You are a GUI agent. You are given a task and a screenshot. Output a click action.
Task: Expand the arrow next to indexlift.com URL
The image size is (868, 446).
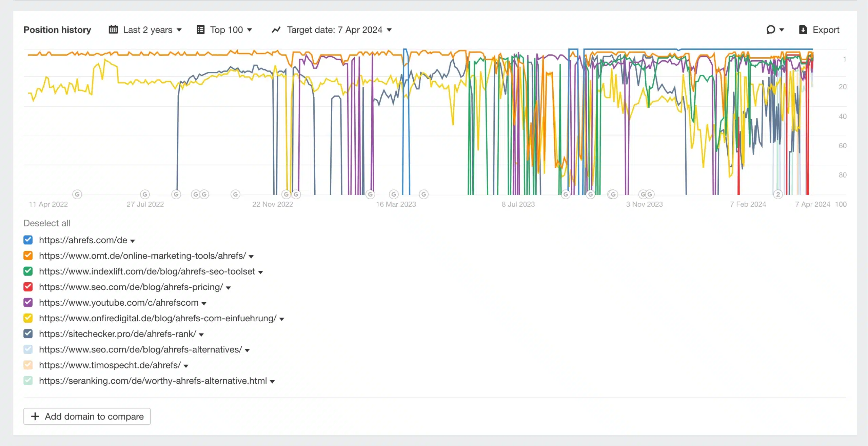pos(260,272)
